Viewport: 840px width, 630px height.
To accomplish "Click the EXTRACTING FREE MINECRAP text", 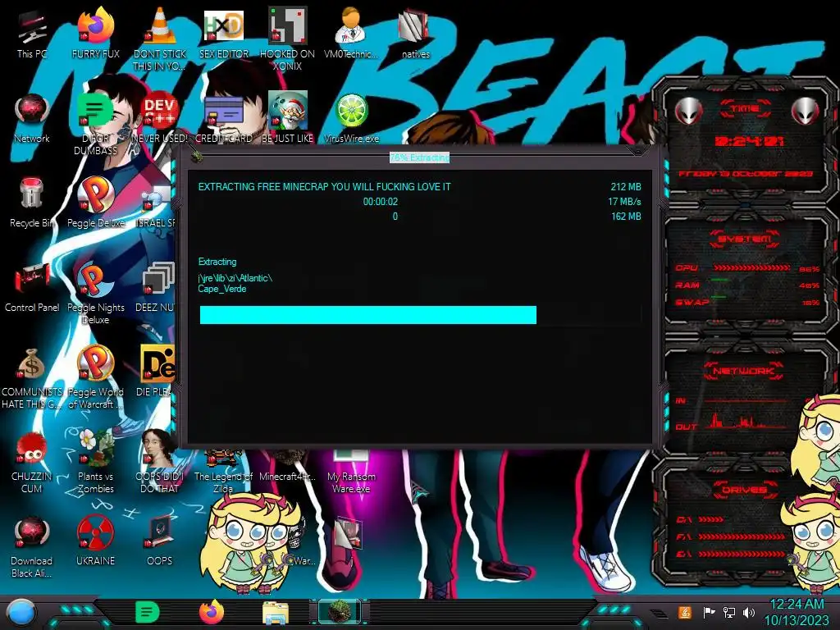I will [x=325, y=187].
